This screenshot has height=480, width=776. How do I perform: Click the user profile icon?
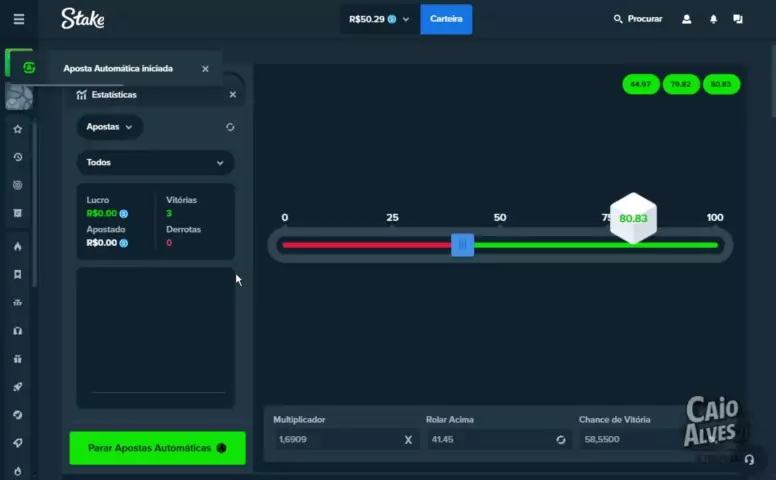point(686,19)
